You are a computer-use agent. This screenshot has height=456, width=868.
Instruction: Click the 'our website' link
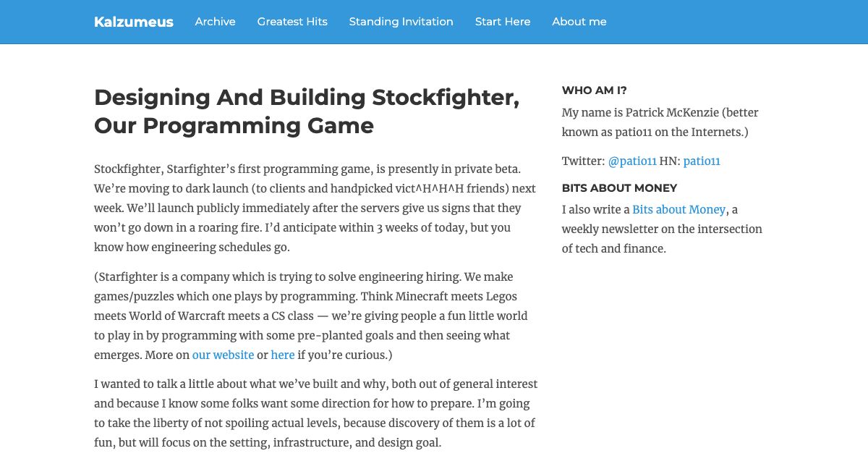pyautogui.click(x=224, y=355)
